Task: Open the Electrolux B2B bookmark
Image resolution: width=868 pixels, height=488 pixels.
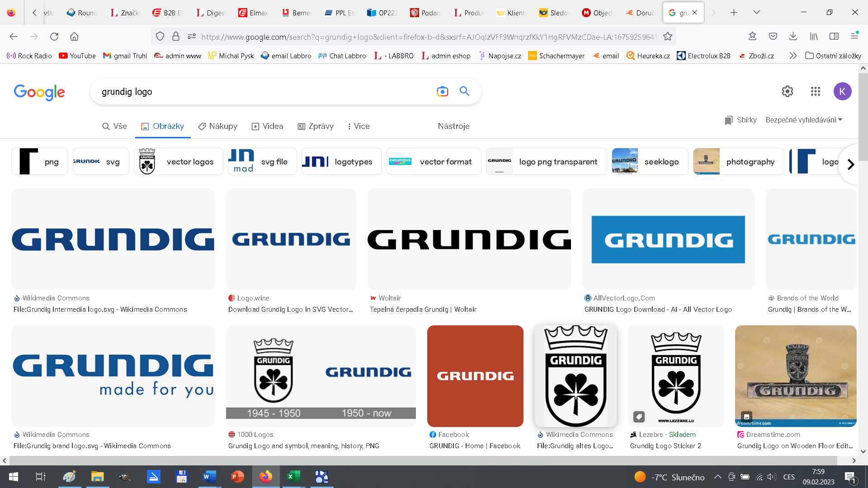Action: click(x=703, y=56)
